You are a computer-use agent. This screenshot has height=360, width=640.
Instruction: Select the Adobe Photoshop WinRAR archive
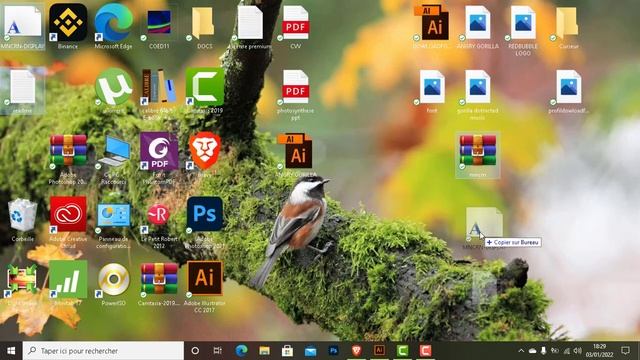pos(68,158)
